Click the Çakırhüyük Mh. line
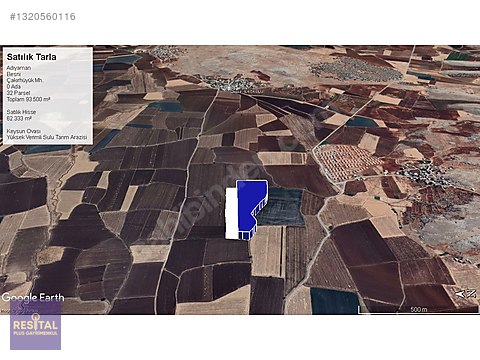The image size is (480, 360). [24, 80]
